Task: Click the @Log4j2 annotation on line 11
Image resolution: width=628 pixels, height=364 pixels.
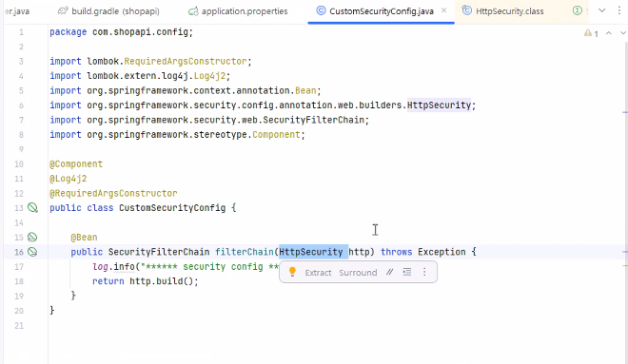Action: pyautogui.click(x=69, y=179)
